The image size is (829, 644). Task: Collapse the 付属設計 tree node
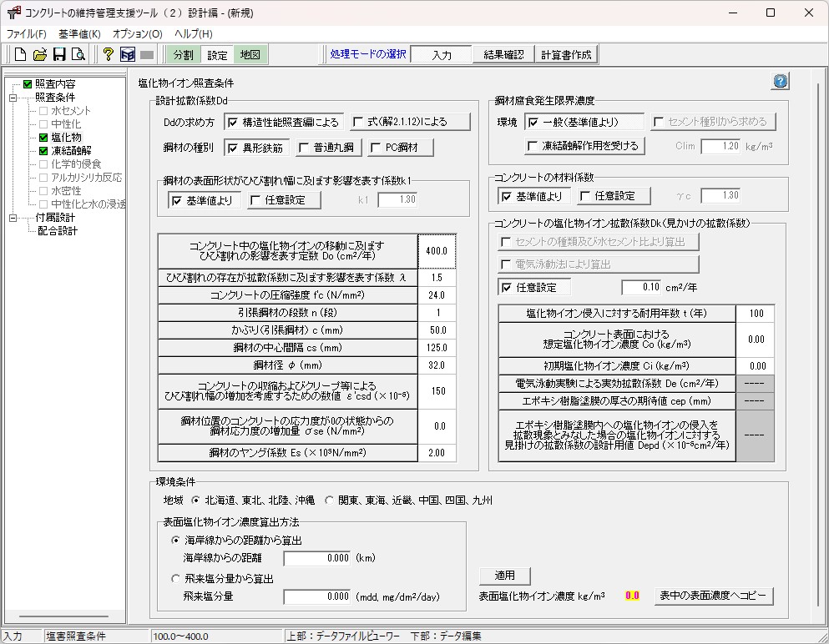tap(13, 218)
